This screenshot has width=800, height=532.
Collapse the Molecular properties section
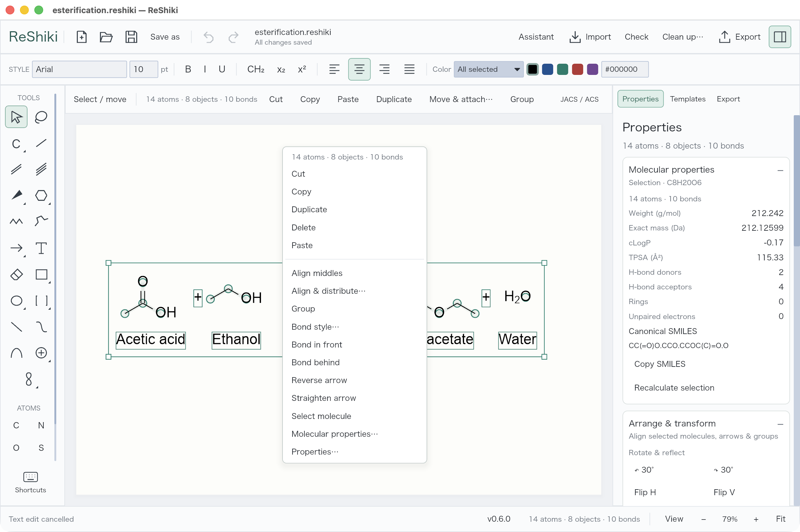pos(780,170)
